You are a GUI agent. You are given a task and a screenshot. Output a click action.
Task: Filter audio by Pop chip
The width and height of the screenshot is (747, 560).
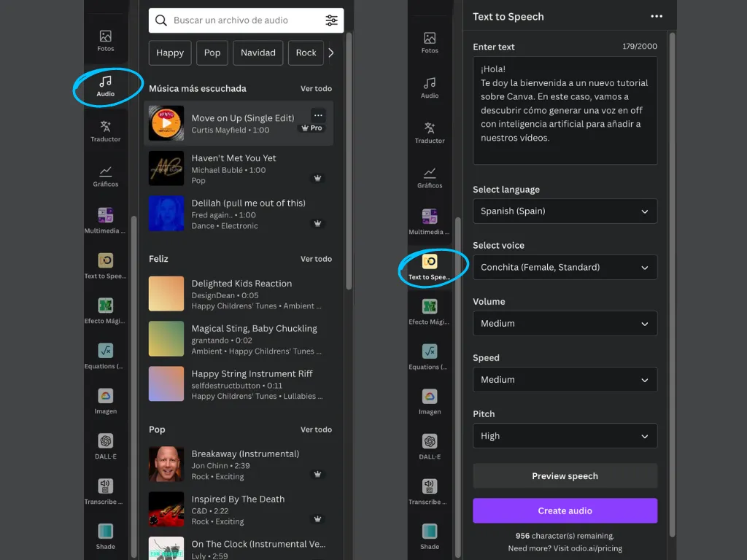tap(212, 52)
